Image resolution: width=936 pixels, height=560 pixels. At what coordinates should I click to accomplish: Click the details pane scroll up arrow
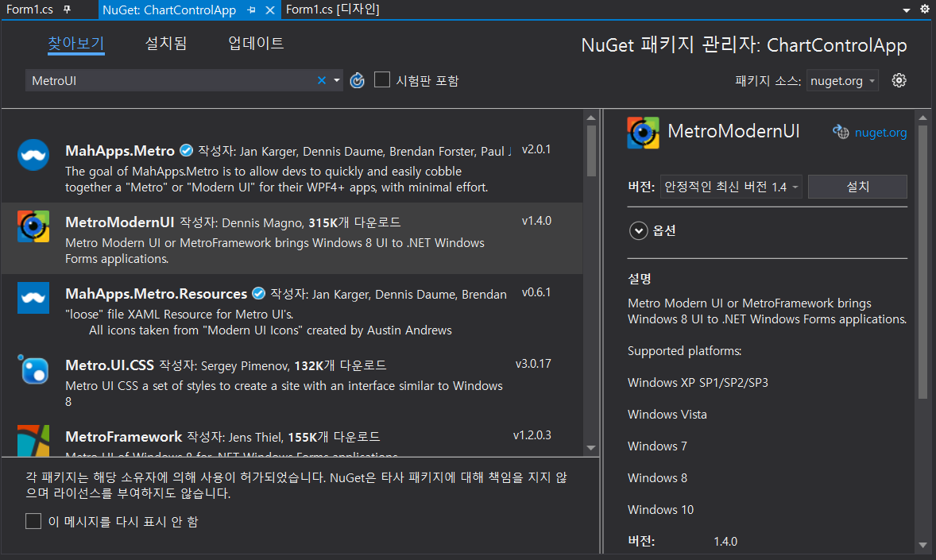(922, 118)
